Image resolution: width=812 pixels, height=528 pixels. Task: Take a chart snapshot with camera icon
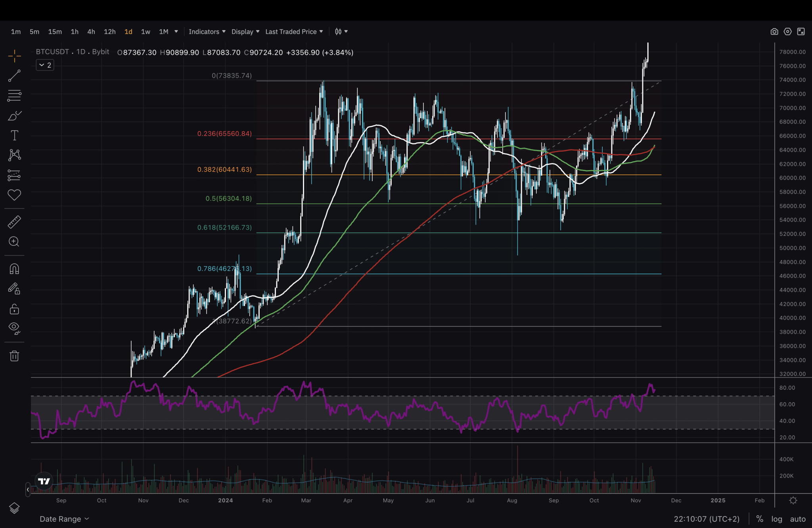(x=774, y=32)
